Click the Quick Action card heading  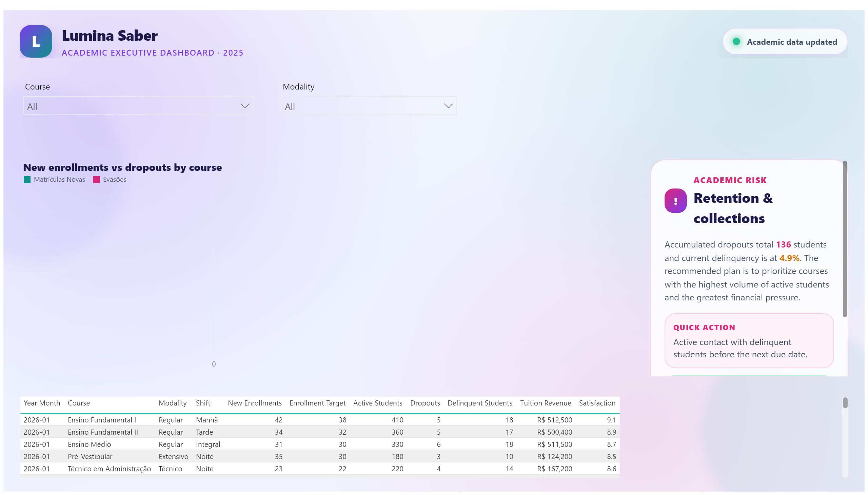(704, 328)
